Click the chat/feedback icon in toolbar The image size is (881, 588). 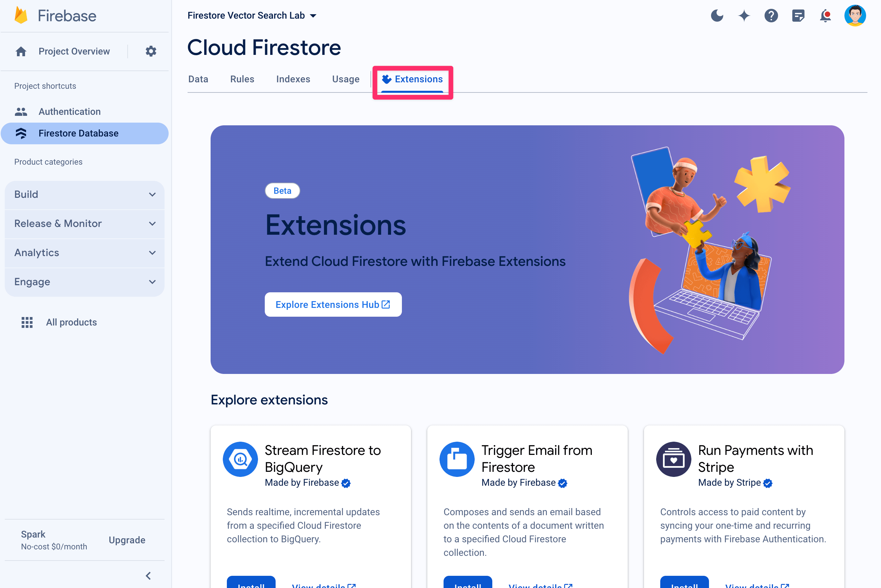coord(800,15)
